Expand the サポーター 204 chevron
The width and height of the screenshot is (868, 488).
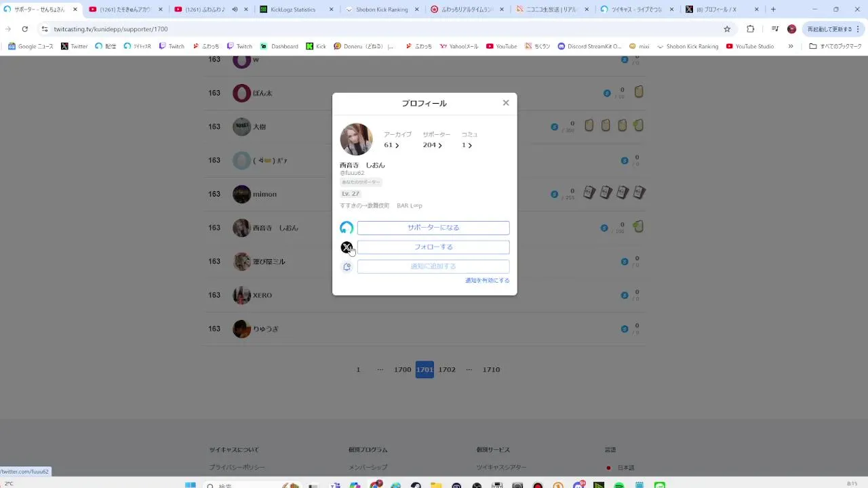440,145
